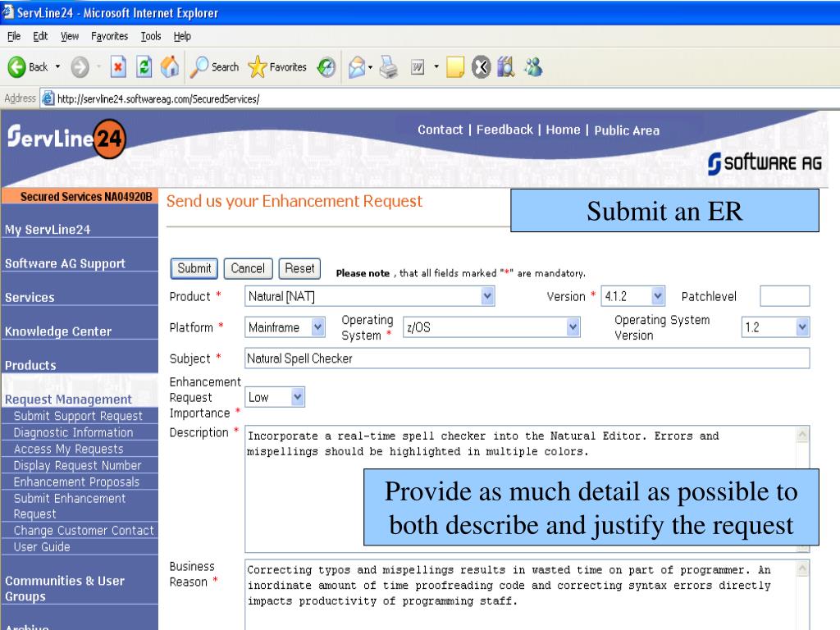
Task: Click the Research books toolbar icon
Action: tap(505, 67)
